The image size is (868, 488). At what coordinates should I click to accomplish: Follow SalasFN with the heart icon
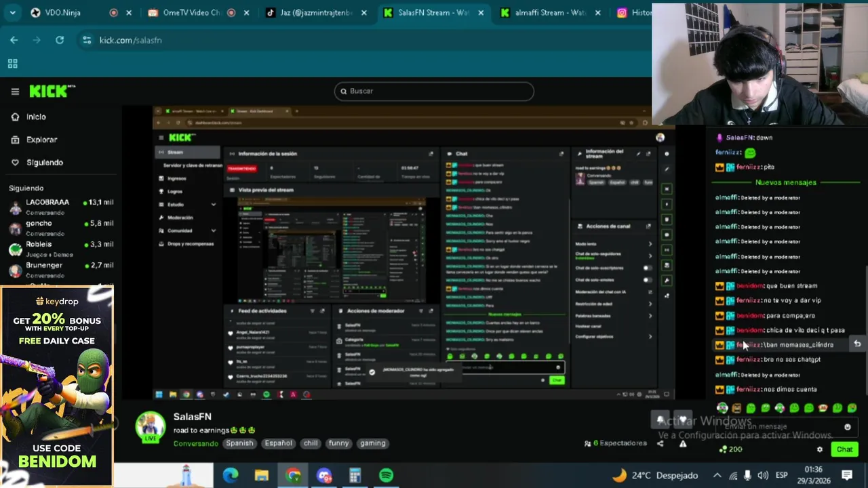point(683,420)
